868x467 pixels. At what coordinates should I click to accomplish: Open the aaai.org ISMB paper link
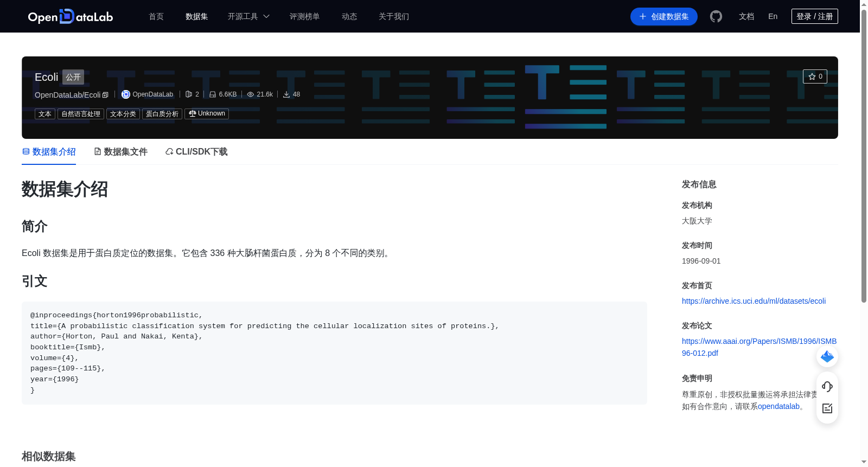click(759, 347)
